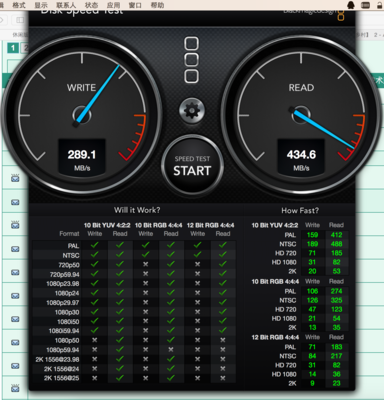Click the 183 PAL read value
The height and width of the screenshot is (400, 384).
point(337,347)
